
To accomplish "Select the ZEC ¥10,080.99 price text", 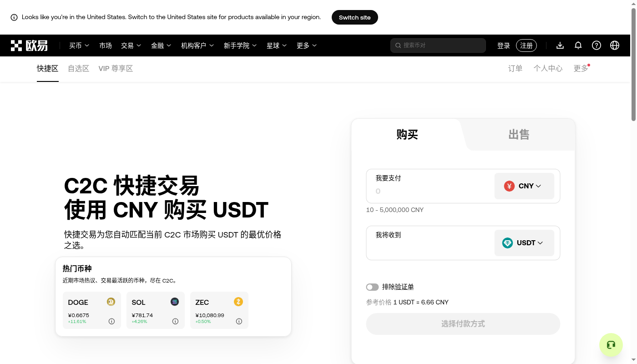I will click(x=210, y=315).
